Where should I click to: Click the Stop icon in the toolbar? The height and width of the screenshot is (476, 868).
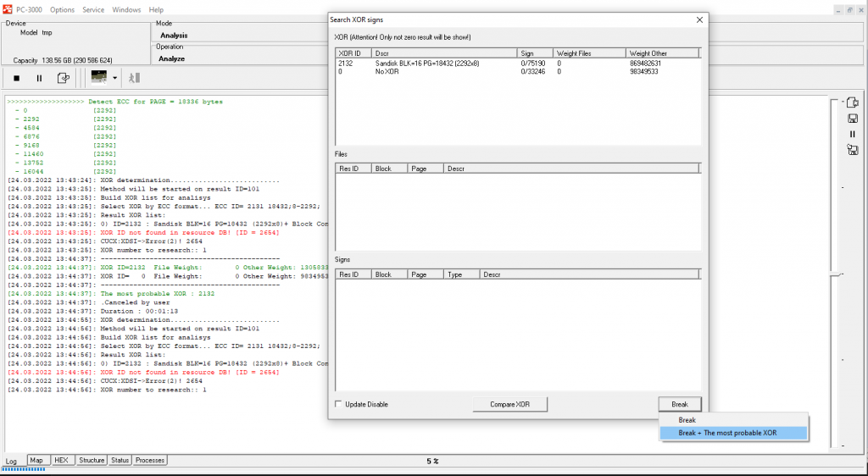point(16,78)
